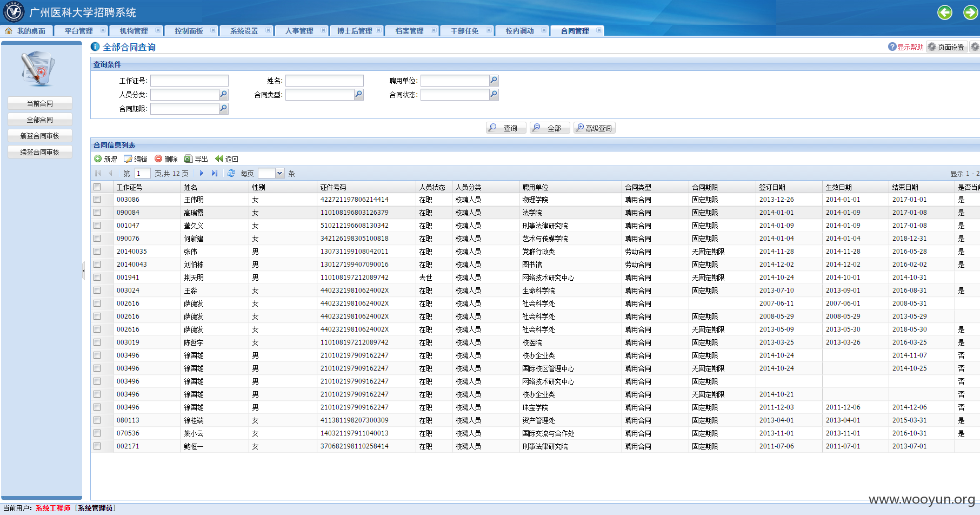Click the 新增 add toolbar item
Viewport: 980px width, 515px height.
point(105,159)
